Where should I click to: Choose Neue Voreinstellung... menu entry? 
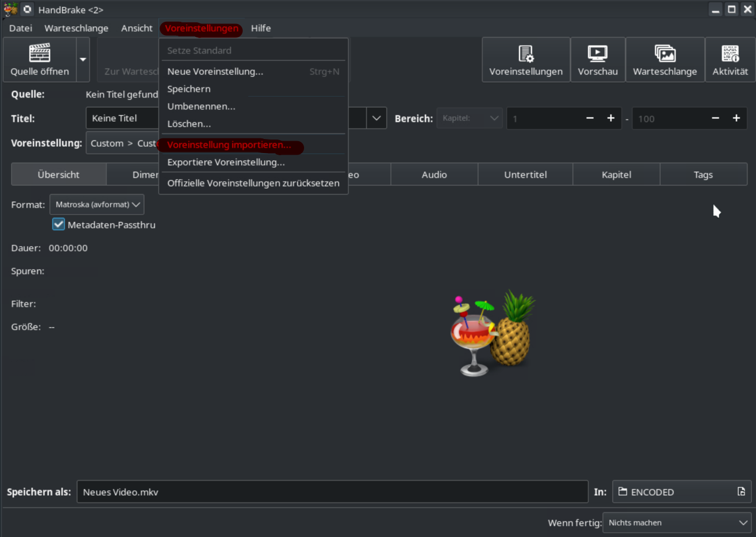point(253,71)
